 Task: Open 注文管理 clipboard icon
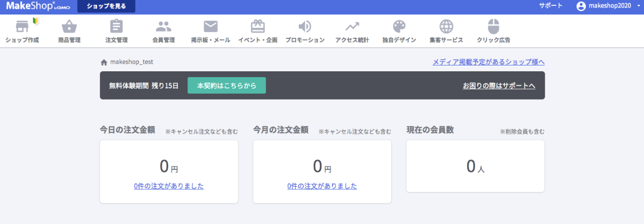pyautogui.click(x=116, y=27)
